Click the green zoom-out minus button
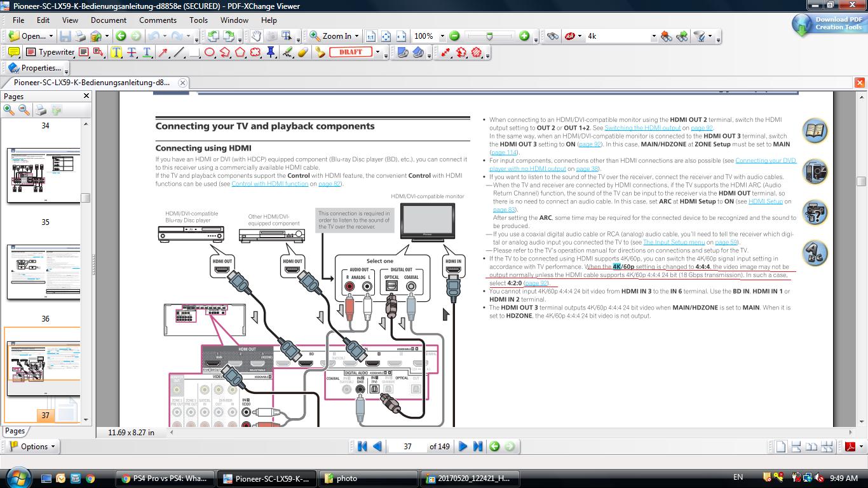Viewport: 868px width, 488px height. point(454,36)
